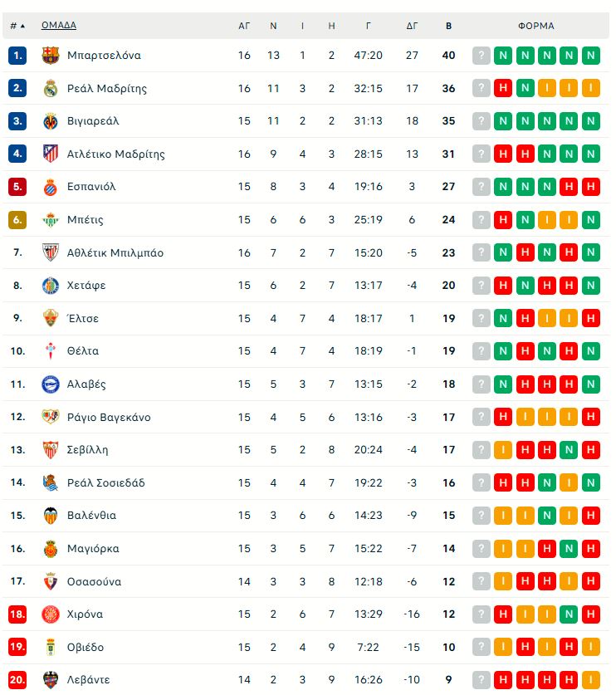Click Λεβάντε team name
This screenshot has width=616, height=695.
[x=88, y=680]
